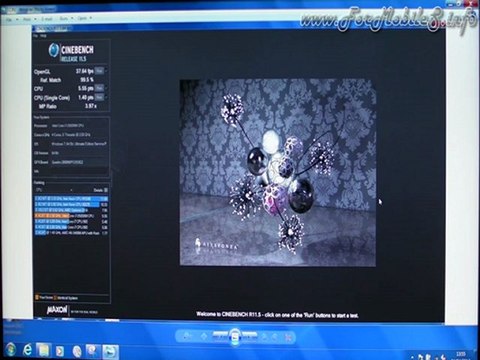Rotate picture clockwise
This screenshot has width=480, height=360.
[x=275, y=337]
